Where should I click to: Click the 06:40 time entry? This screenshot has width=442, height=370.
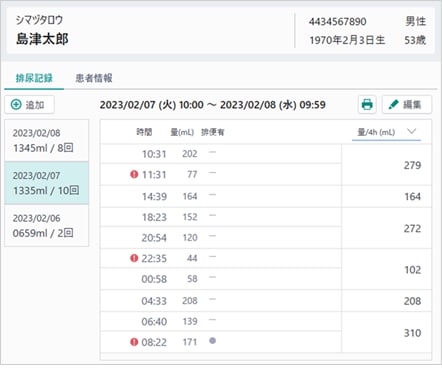coord(154,322)
